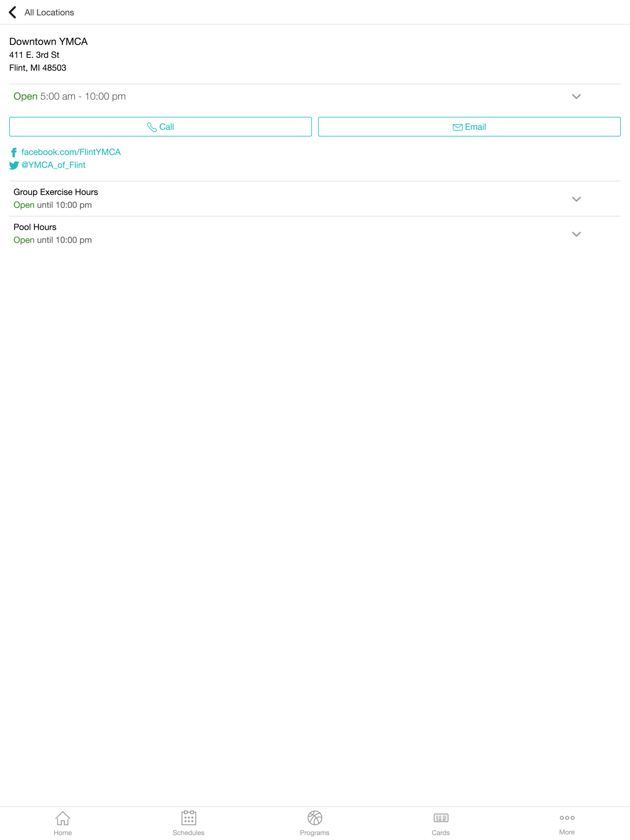Select the Group Exercise Hours row title

(55, 192)
